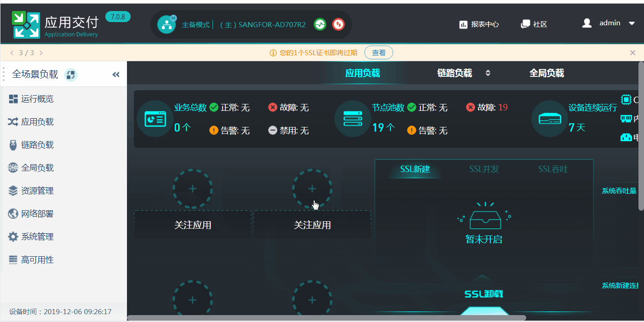Click the 节点池数 server stack icon

pyautogui.click(x=353, y=119)
